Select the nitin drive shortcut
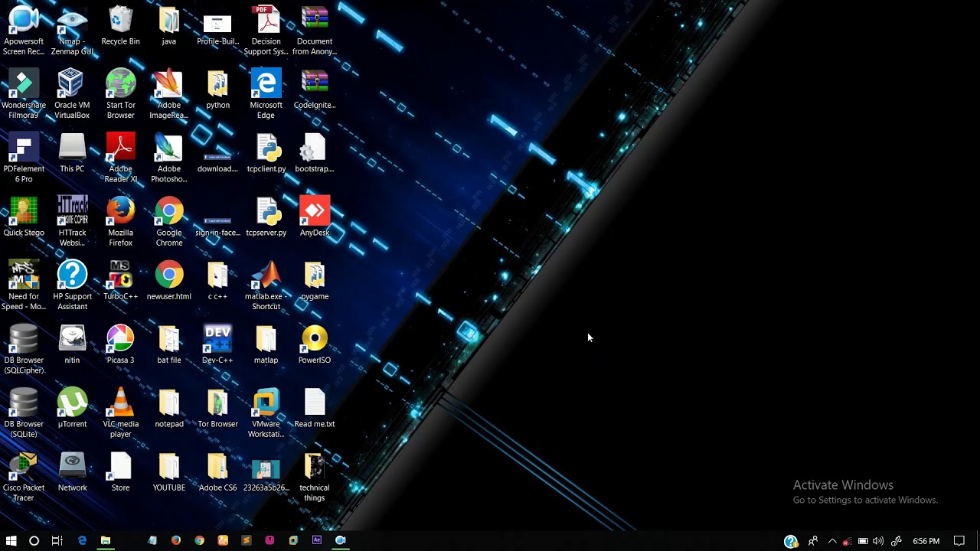 [x=72, y=344]
